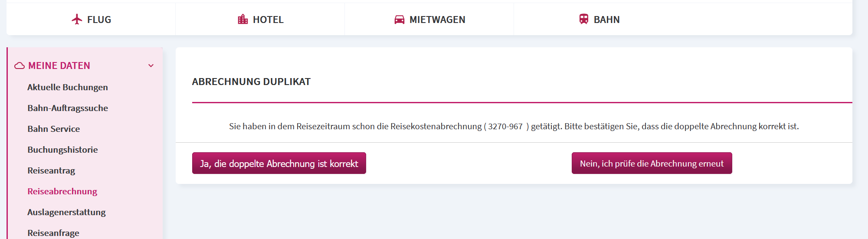Show the Buchungshistorie page
868x239 pixels.
62,150
